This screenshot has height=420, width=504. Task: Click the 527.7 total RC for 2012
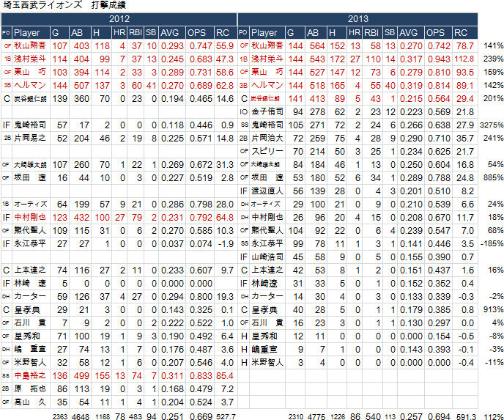pyautogui.click(x=226, y=417)
